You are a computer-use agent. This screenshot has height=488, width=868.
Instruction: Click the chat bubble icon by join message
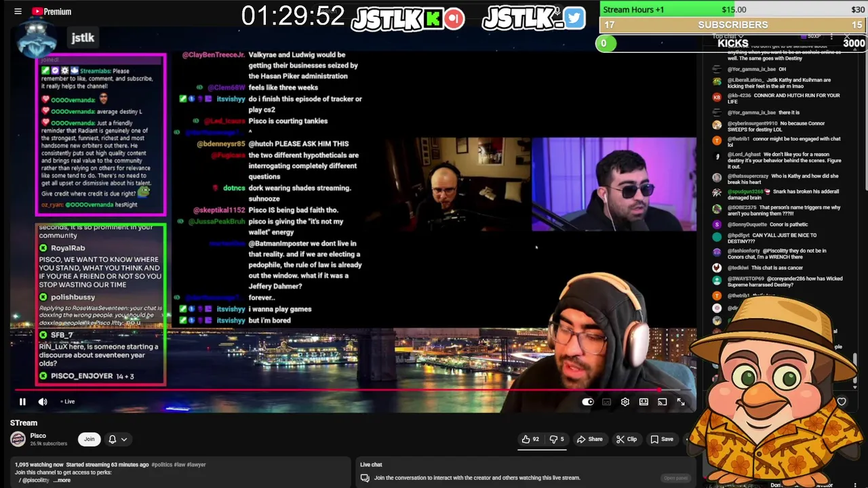[365, 478]
